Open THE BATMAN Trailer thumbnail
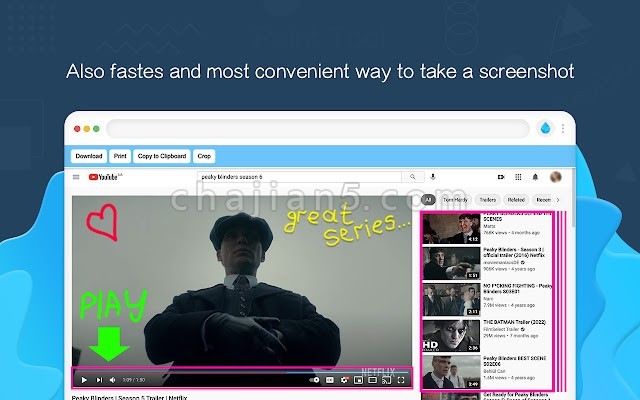 click(451, 336)
